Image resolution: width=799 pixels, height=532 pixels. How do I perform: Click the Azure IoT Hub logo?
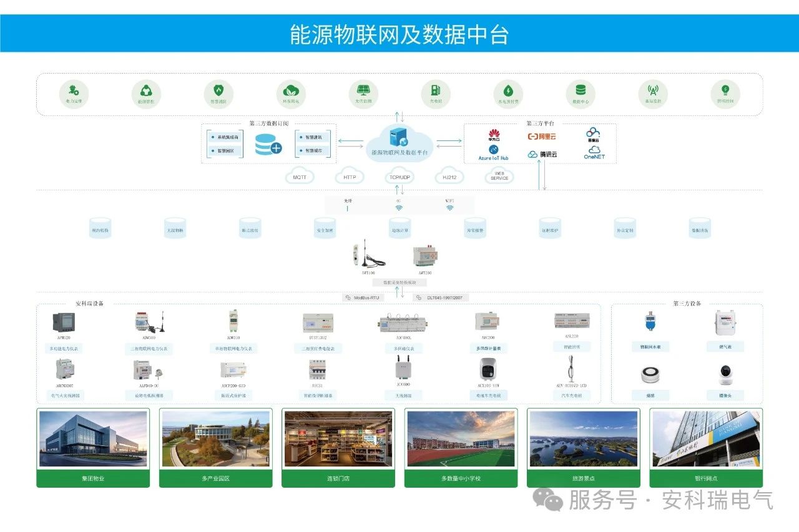(x=493, y=153)
